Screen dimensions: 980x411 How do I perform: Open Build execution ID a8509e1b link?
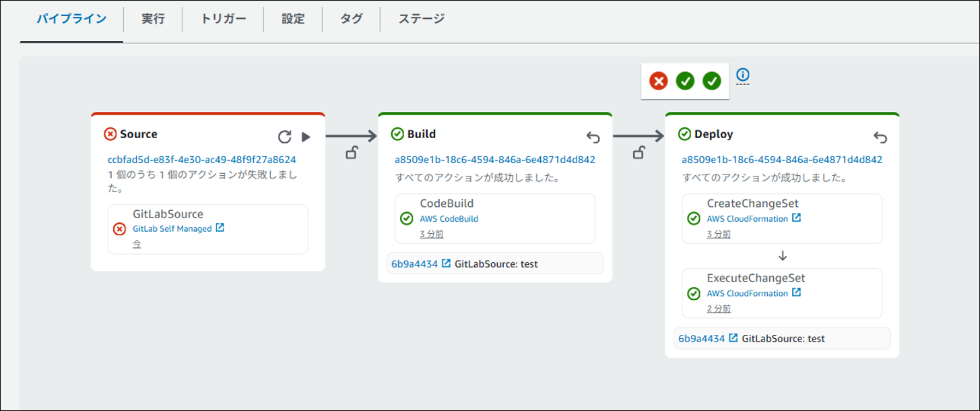495,160
